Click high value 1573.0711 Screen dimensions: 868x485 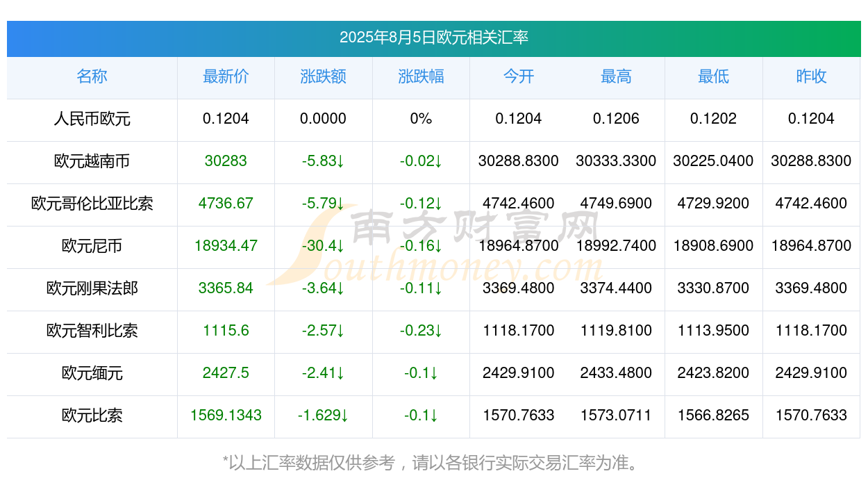click(616, 416)
